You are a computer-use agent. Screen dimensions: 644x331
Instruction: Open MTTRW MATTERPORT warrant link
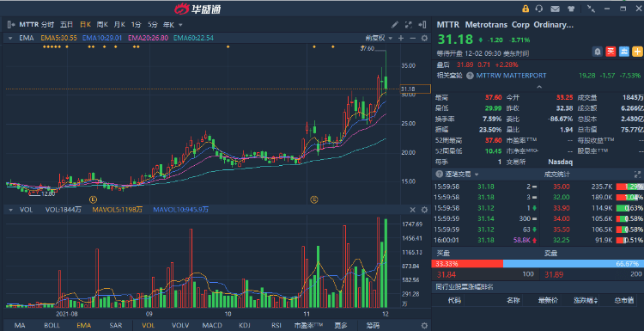[512, 76]
